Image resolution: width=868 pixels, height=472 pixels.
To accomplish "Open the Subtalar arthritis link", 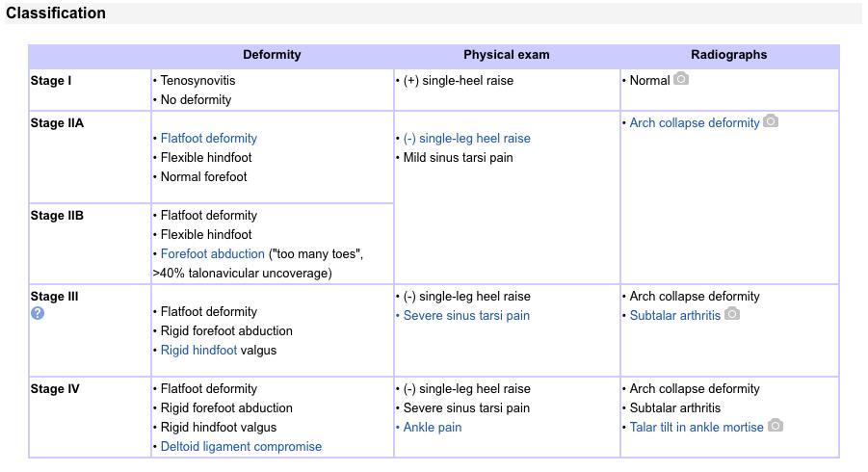I will (674, 315).
